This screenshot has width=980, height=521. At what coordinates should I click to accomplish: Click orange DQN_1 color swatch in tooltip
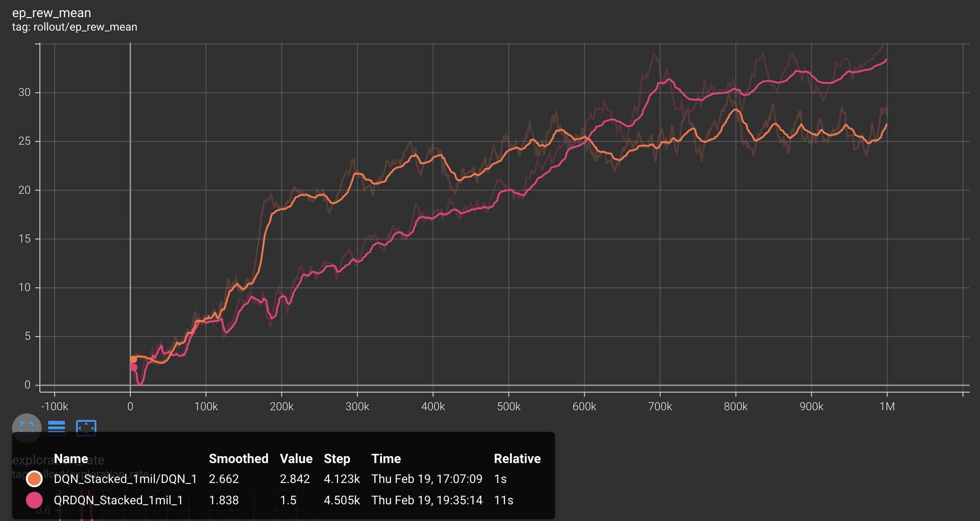[34, 479]
